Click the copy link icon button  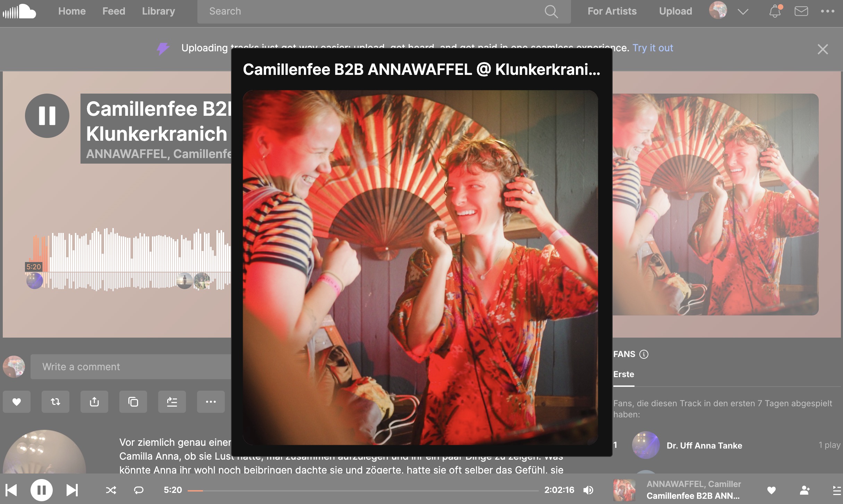133,402
